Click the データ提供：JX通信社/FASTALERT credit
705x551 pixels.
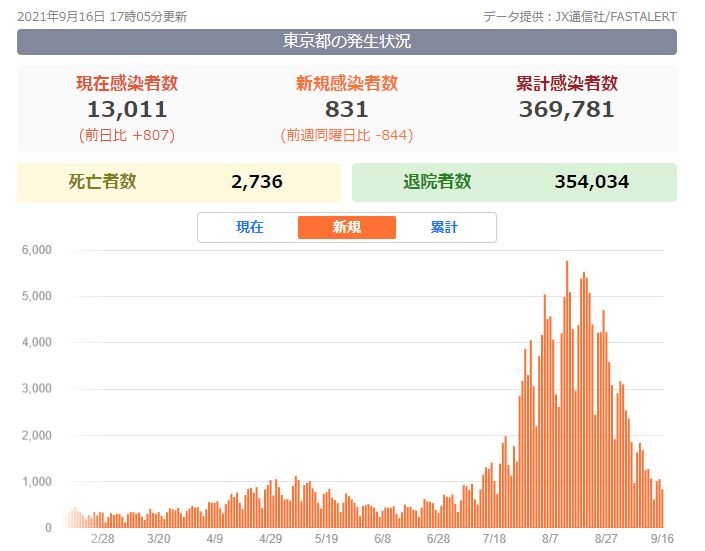click(x=580, y=17)
